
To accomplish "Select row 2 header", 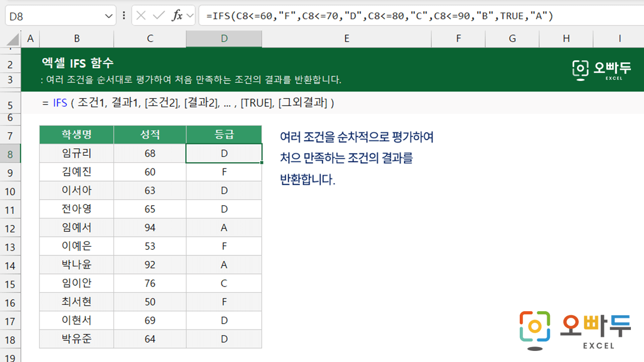I will coord(11,64).
